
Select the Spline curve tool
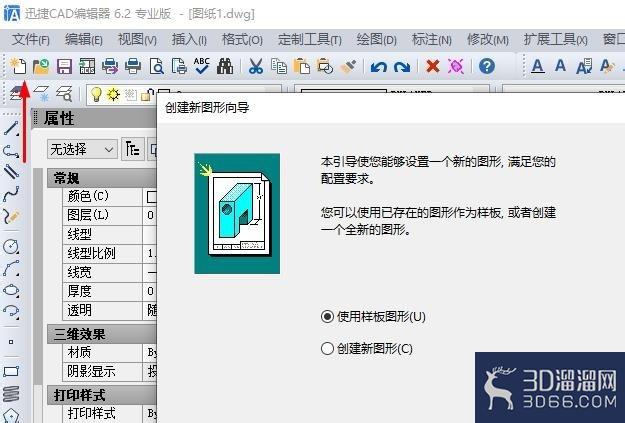(x=11, y=194)
